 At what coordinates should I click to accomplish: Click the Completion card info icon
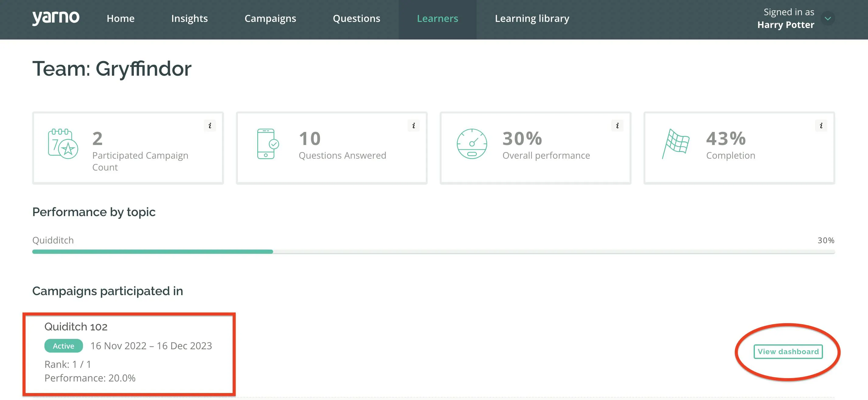pos(821,126)
